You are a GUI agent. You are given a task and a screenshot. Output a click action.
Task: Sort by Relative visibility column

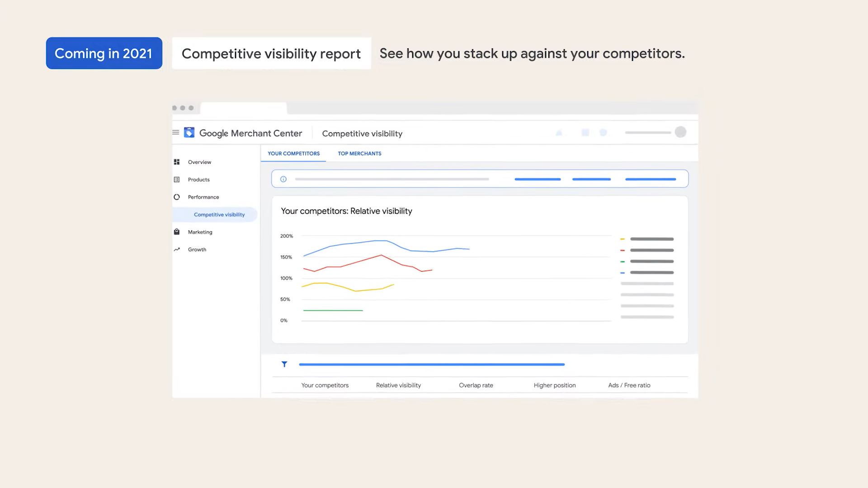coord(398,385)
